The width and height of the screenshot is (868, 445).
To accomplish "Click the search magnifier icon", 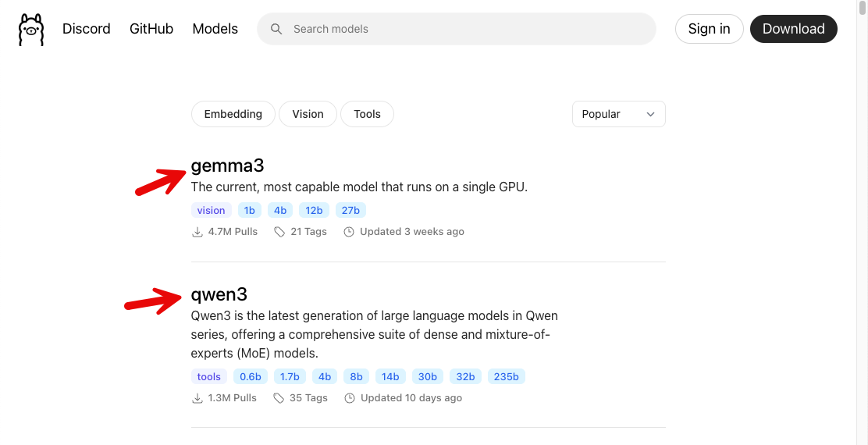I will 276,29.
